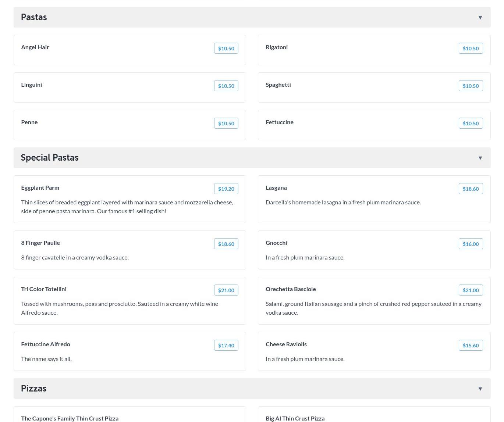Click the Eggplant Parm $19.20 price
Viewport: 504px width, 422px height.
226,189
